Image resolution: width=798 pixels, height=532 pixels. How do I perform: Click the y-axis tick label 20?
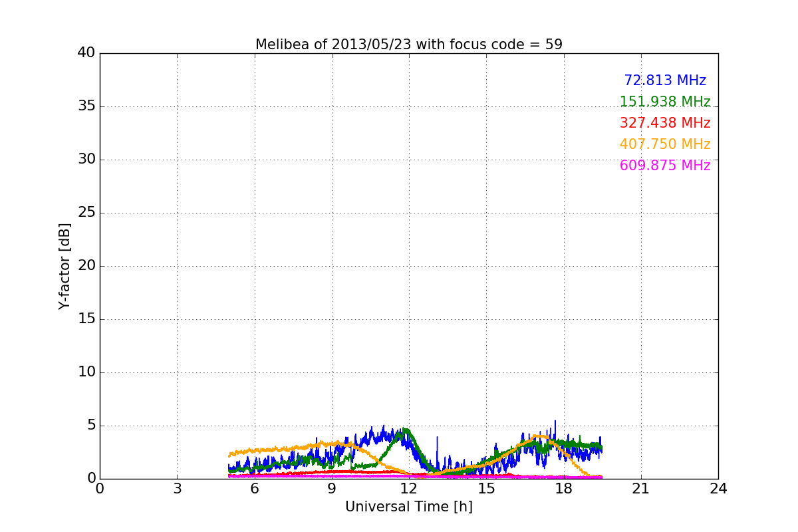point(86,265)
